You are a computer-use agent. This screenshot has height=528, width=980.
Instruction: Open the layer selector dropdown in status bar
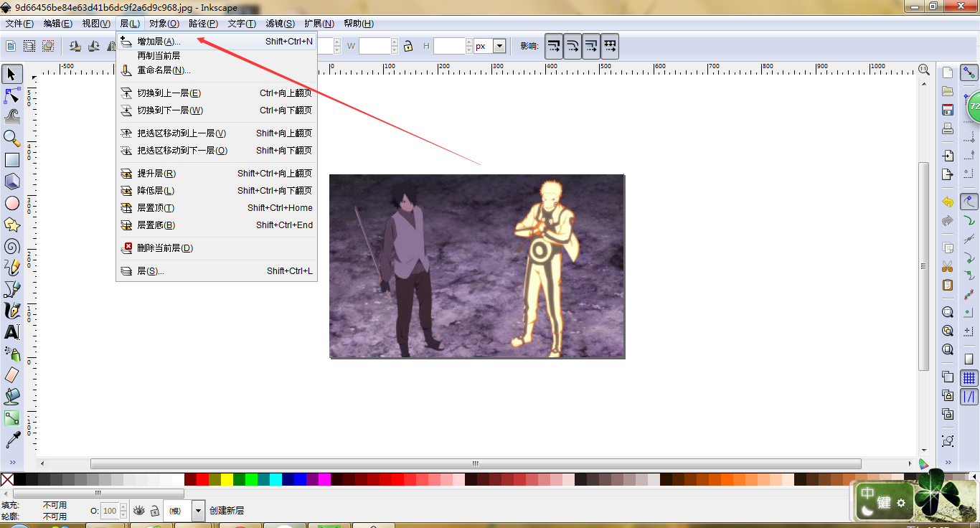pos(199,511)
